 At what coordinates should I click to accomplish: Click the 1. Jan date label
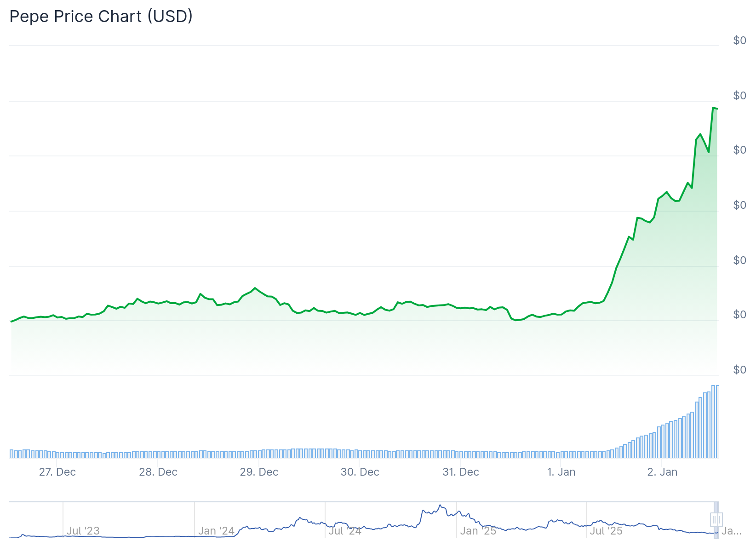(x=561, y=472)
